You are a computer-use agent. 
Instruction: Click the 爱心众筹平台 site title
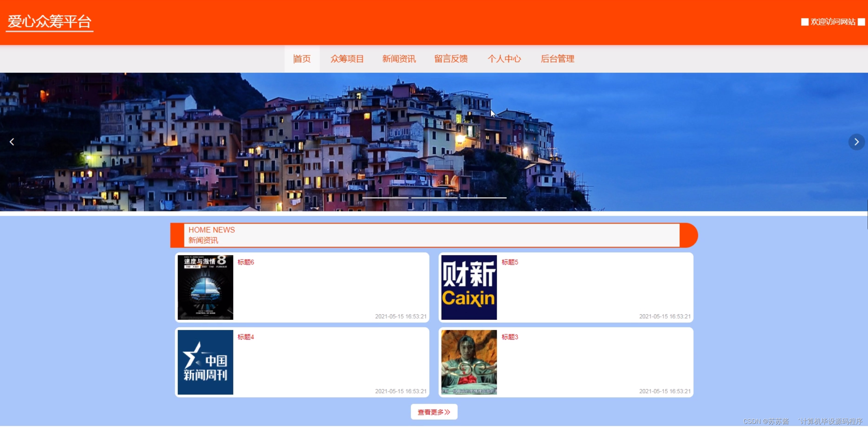[49, 22]
